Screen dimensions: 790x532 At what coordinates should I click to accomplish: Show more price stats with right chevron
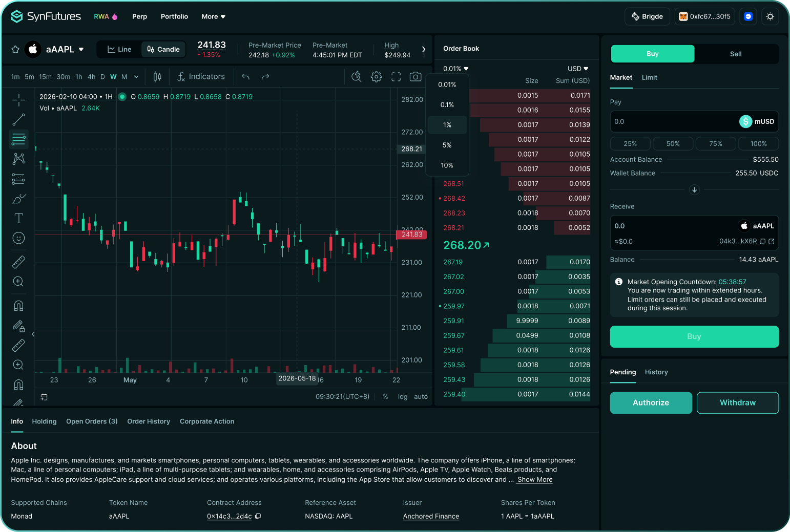(x=423, y=49)
